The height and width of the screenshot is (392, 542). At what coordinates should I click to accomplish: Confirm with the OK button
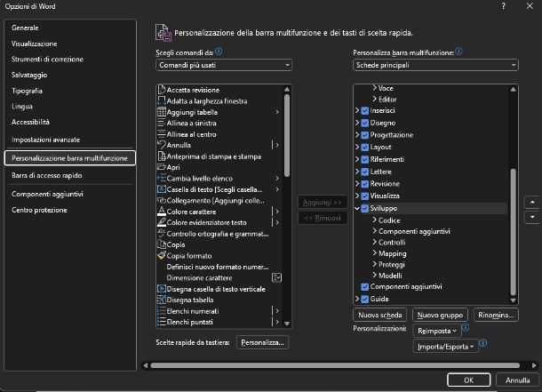coord(469,380)
